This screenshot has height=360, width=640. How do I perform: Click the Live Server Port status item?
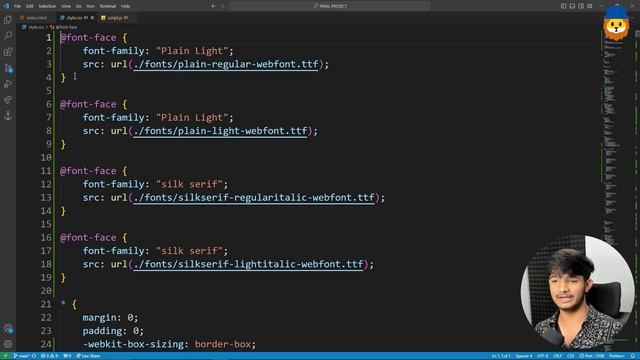pyautogui.click(x=592, y=356)
